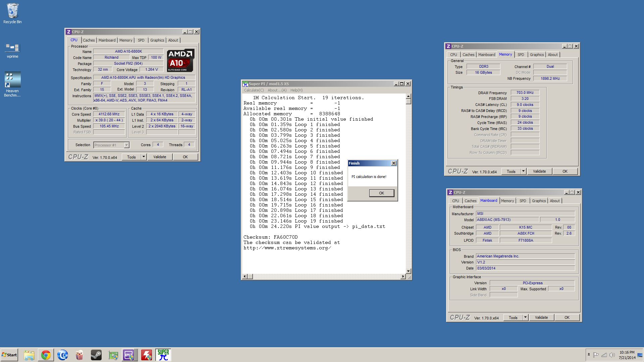
Task: Click Validate in Mainboard window
Action: (x=541, y=317)
